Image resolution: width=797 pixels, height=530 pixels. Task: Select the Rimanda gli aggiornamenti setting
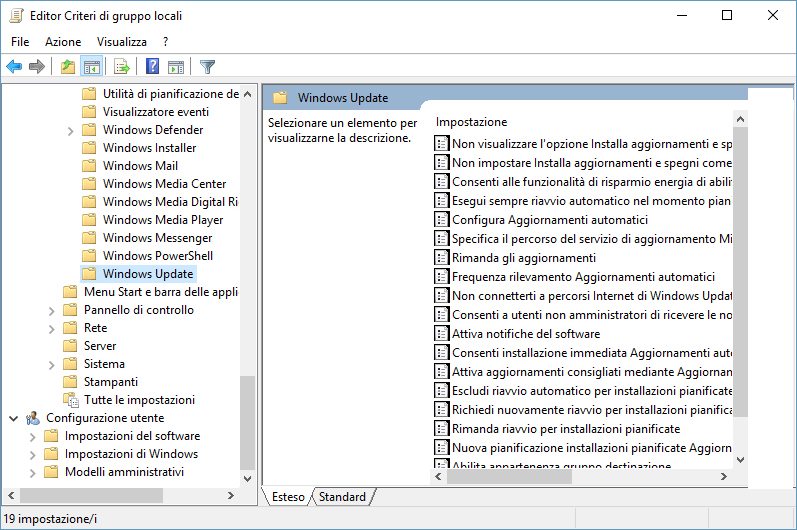pos(523,257)
